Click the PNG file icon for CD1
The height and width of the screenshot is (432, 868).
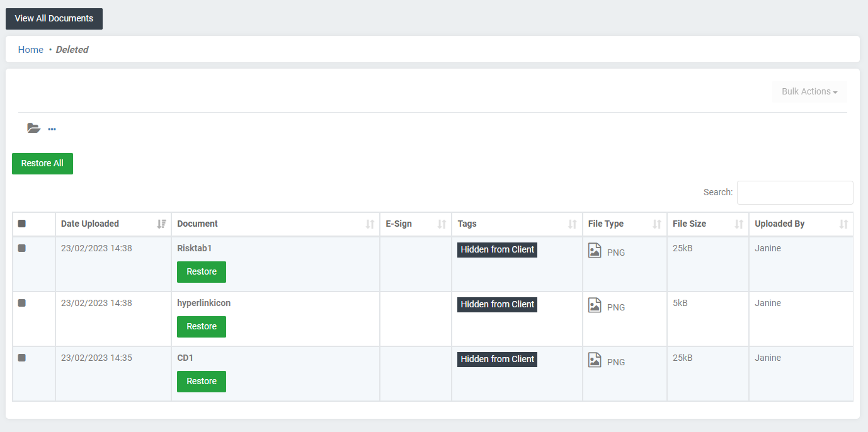(x=594, y=360)
